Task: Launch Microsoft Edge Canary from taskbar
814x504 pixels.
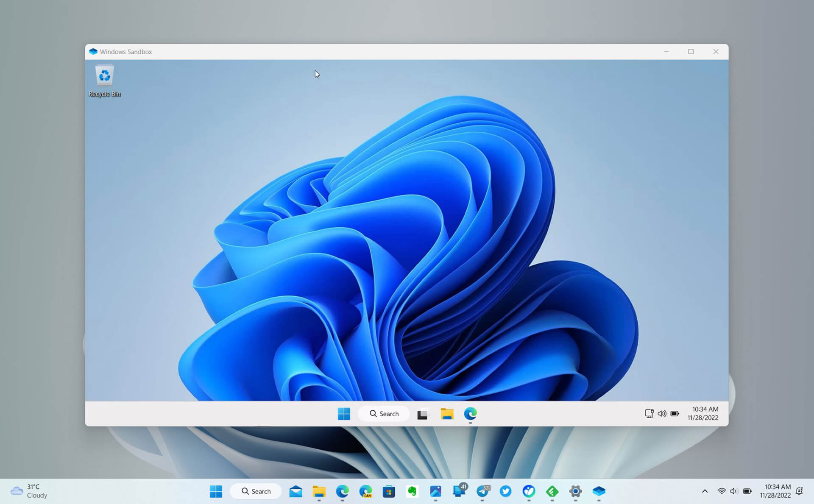Action: (365, 491)
